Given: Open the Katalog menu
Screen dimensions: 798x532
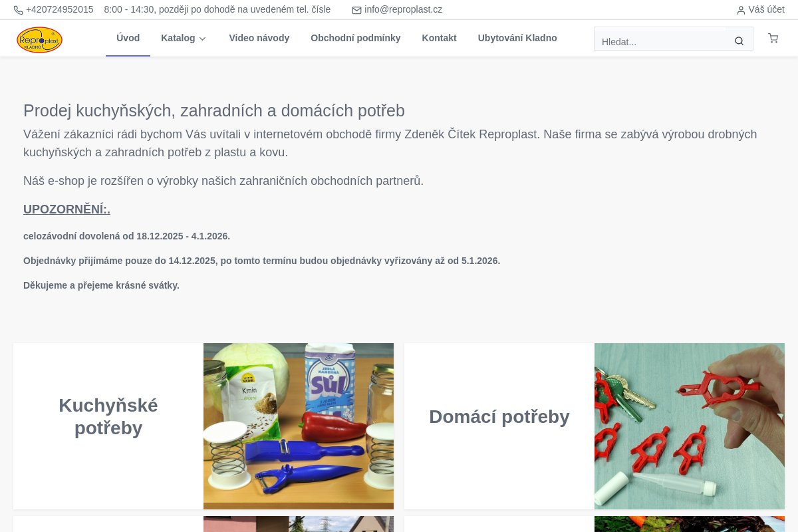Looking at the screenshot, I should tap(178, 38).
